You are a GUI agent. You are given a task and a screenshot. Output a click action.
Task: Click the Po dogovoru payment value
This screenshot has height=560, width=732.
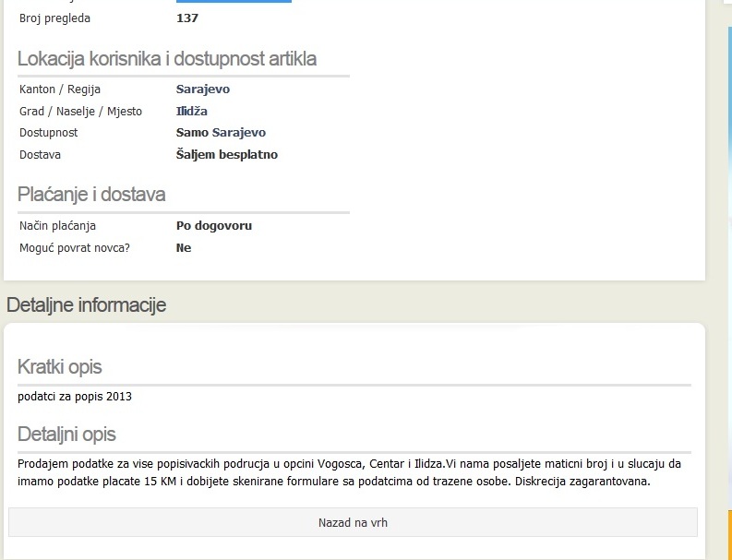pos(213,226)
